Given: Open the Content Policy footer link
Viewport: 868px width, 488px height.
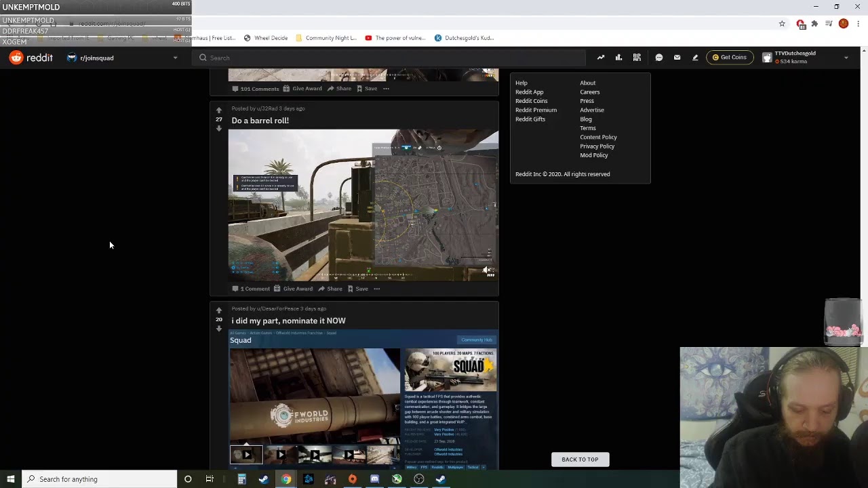Looking at the screenshot, I should pos(598,137).
